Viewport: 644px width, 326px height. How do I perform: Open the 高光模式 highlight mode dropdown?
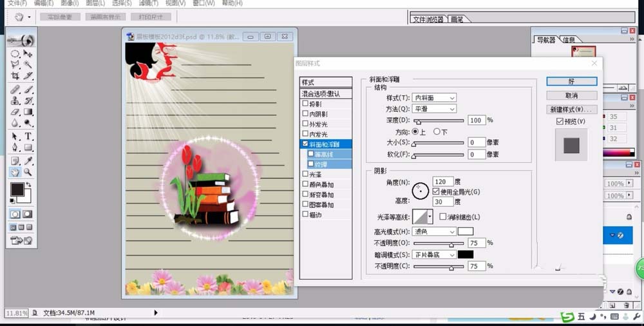(435, 231)
